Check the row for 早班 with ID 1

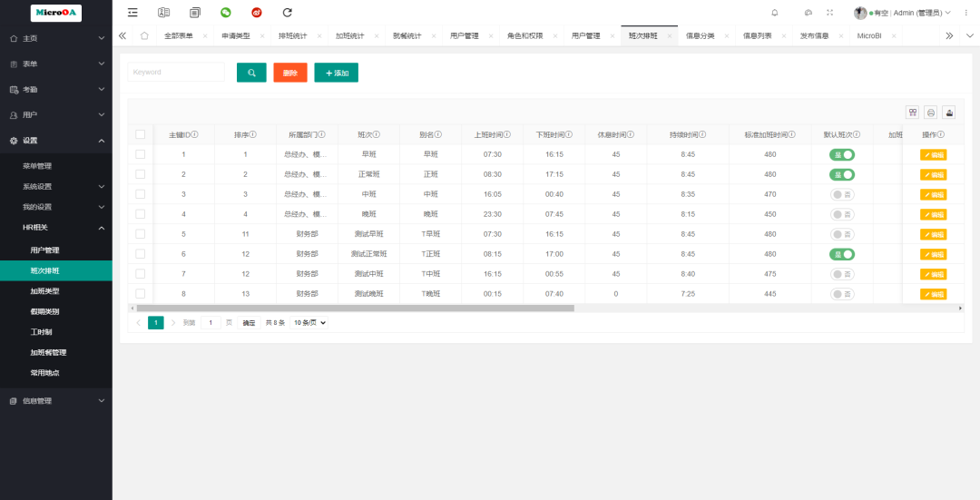[x=140, y=153]
